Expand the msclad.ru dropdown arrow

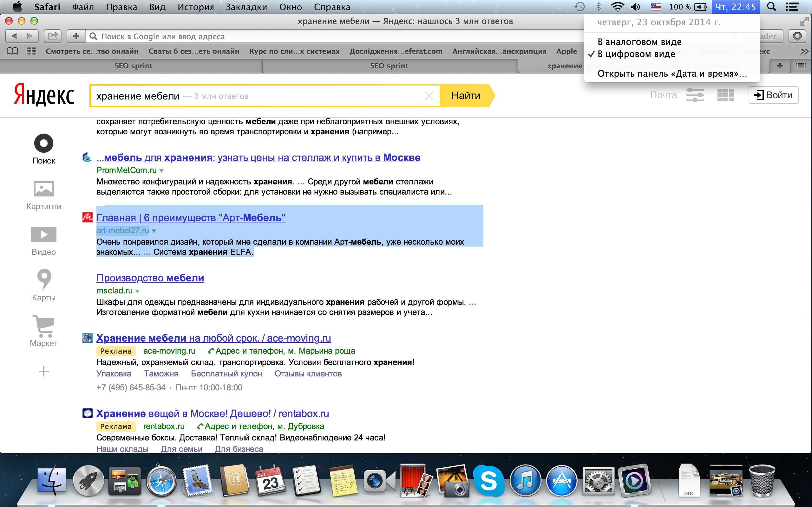137,291
